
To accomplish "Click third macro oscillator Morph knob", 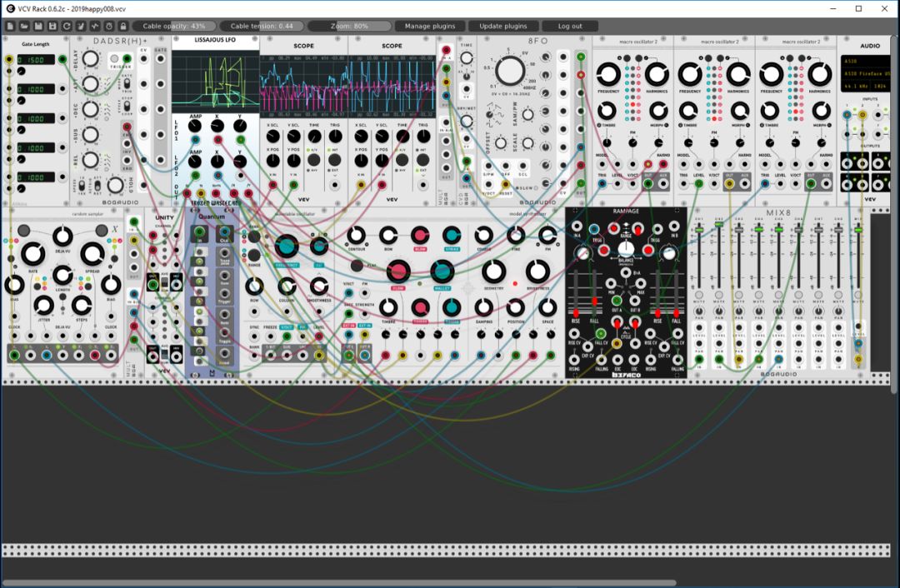I will click(822, 111).
